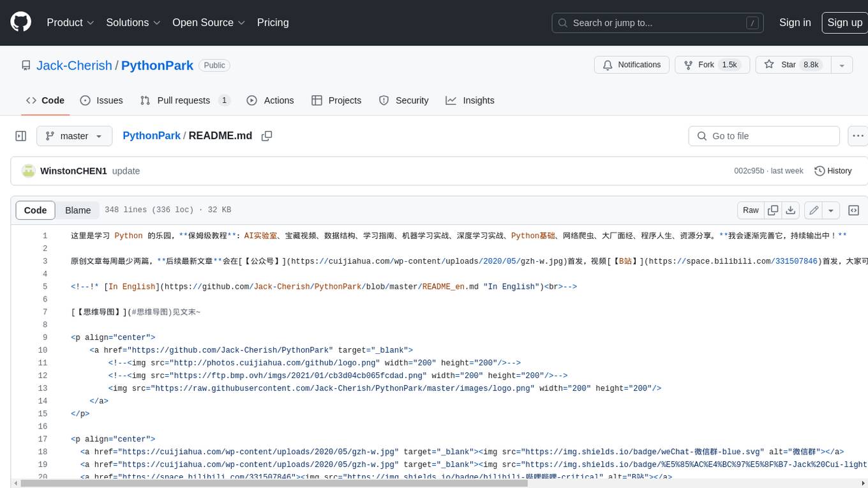Open more file actions menu
Image resolution: width=868 pixels, height=488 pixels.
tap(858, 136)
